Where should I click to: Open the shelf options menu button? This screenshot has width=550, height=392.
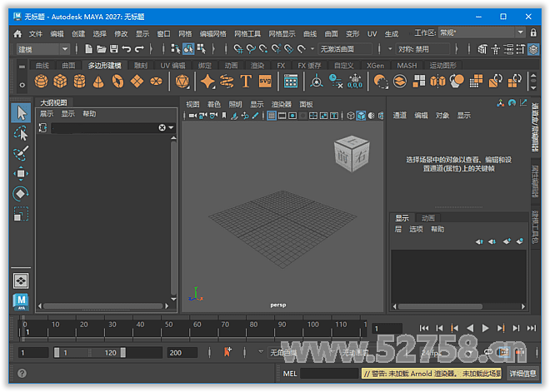(22, 85)
